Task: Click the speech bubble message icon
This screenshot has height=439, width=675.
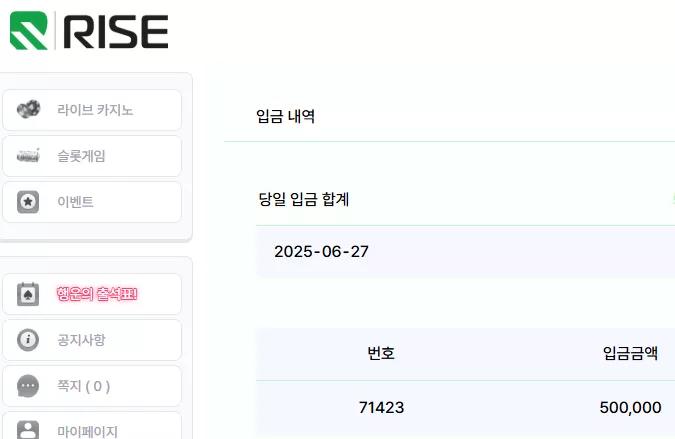Action: [28, 386]
